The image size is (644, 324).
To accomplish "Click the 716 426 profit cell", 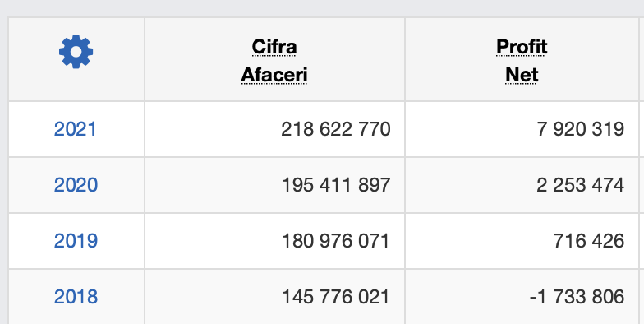I will [x=522, y=241].
